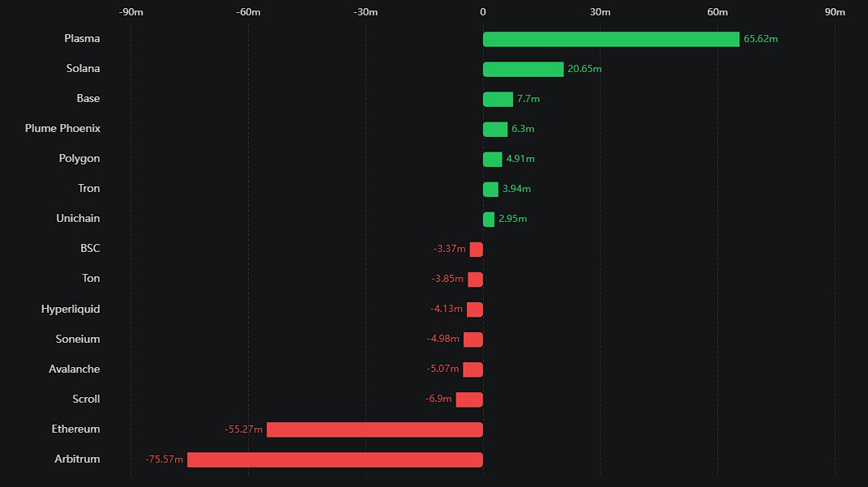
Task: Select the Scroll red bar
Action: pos(469,399)
